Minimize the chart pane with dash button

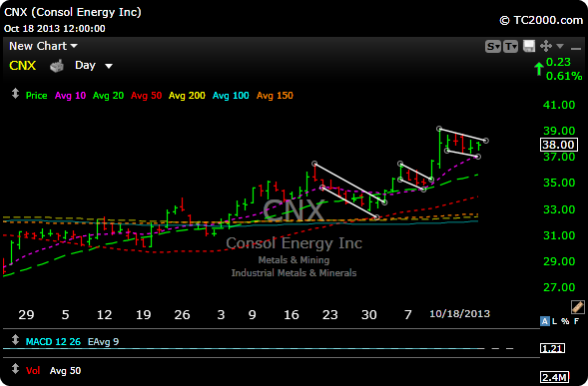pyautogui.click(x=575, y=48)
